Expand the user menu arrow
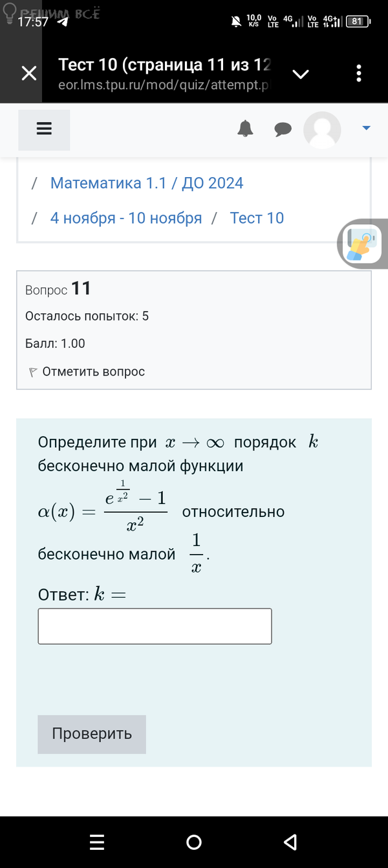388x868 pixels. point(366,129)
